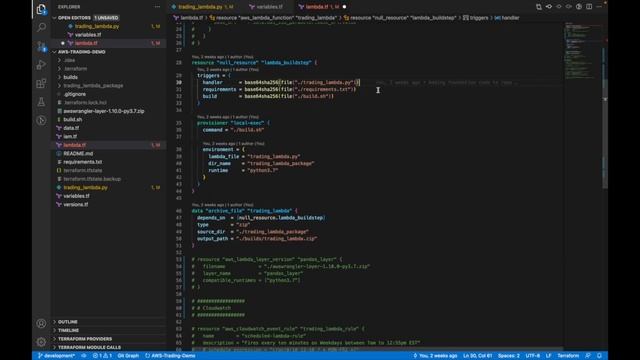Expand the Terraform Providers panel

click(x=84, y=339)
